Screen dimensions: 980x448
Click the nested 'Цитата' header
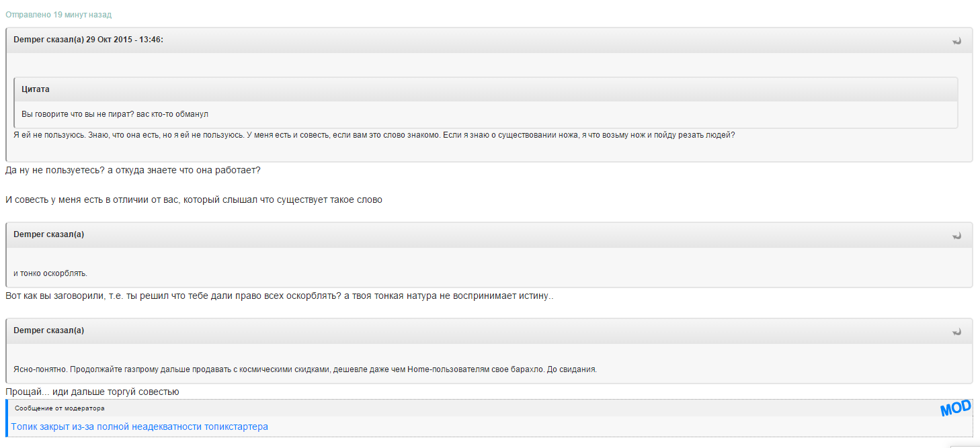[36, 89]
